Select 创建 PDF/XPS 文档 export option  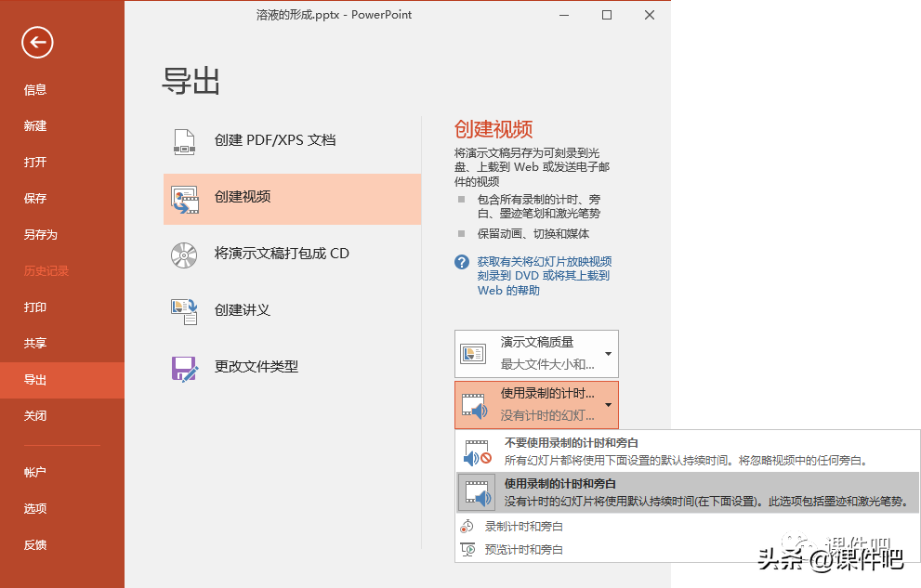click(x=292, y=141)
